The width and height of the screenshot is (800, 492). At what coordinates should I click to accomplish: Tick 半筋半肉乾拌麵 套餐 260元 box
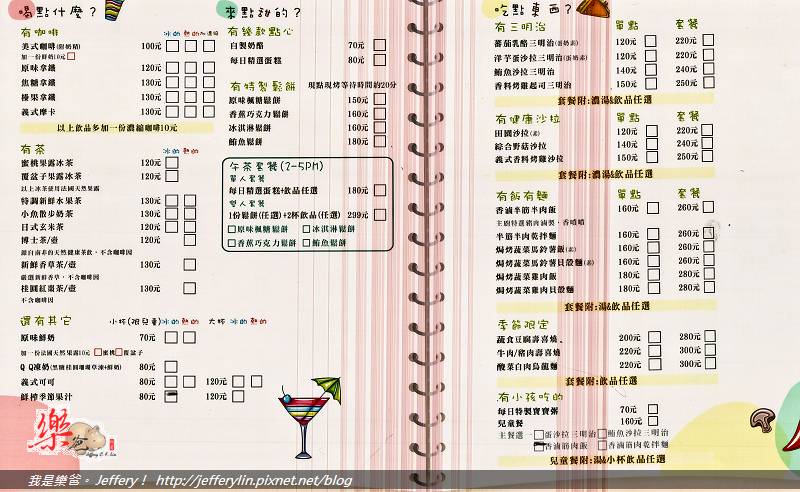coord(709,233)
